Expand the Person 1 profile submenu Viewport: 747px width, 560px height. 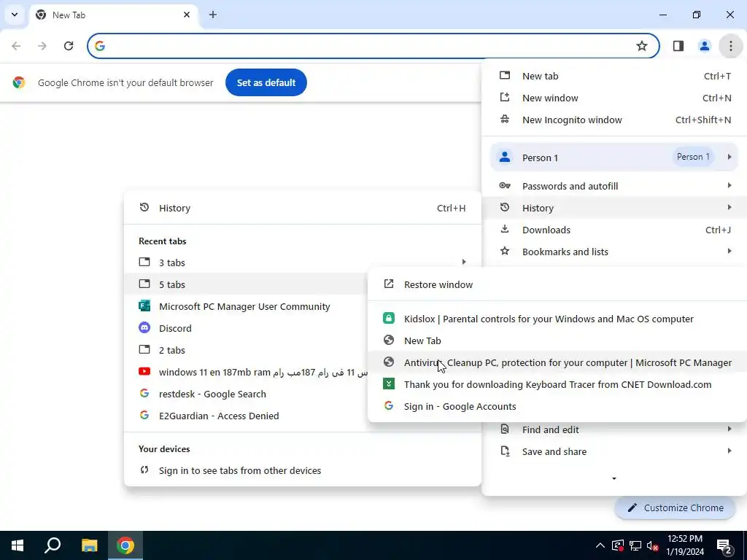614,157
